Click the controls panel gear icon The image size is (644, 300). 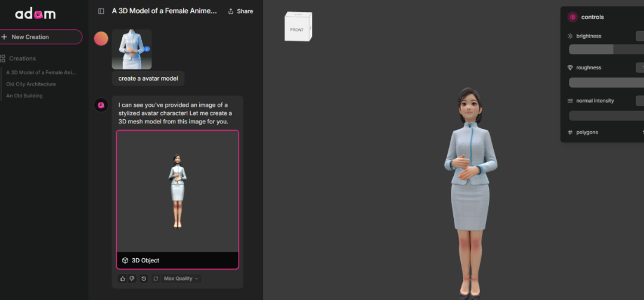coord(572,17)
